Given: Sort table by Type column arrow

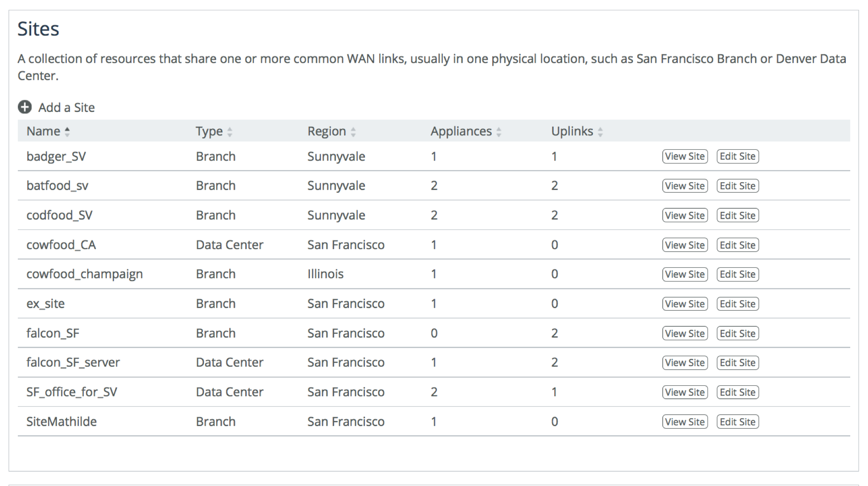Looking at the screenshot, I should pos(230,131).
